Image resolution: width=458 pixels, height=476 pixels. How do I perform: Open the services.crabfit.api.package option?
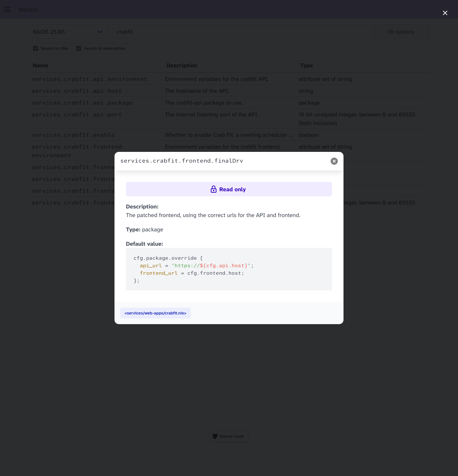click(x=82, y=103)
